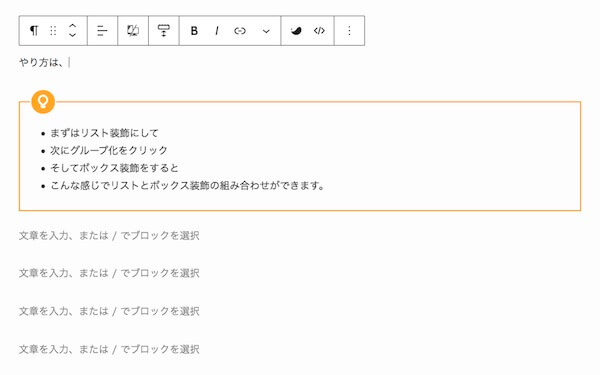
Task: Toggle italic formatting
Action: click(217, 31)
